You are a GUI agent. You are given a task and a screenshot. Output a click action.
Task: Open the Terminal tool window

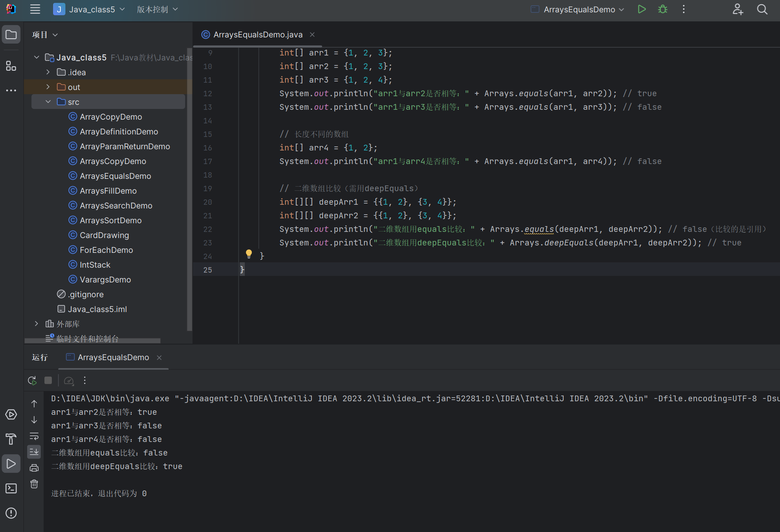click(11, 488)
